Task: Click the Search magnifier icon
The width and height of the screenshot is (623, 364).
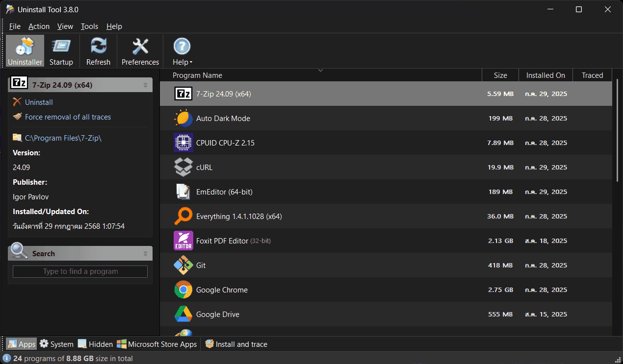Action: [19, 250]
